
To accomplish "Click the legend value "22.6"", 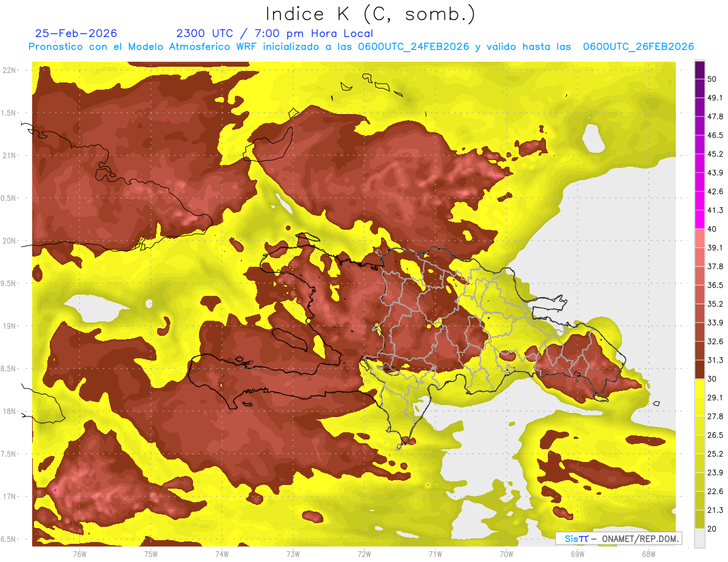I will pyautogui.click(x=715, y=491).
